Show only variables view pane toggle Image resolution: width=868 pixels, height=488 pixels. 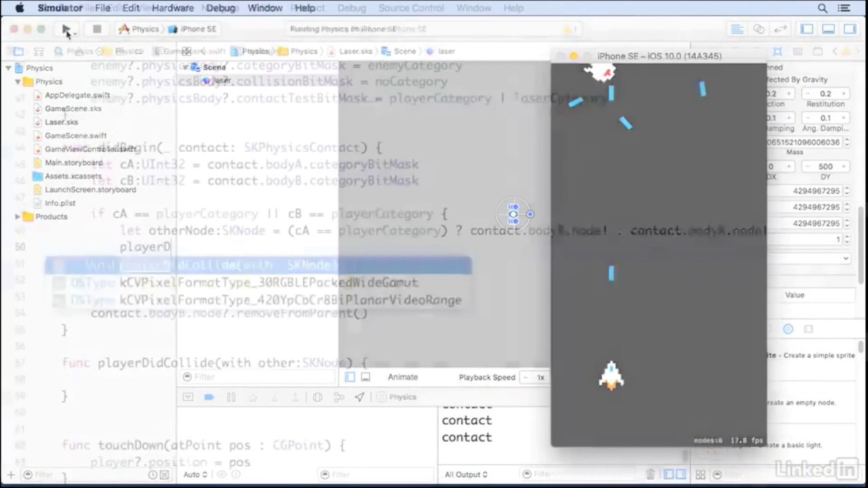tap(668, 474)
